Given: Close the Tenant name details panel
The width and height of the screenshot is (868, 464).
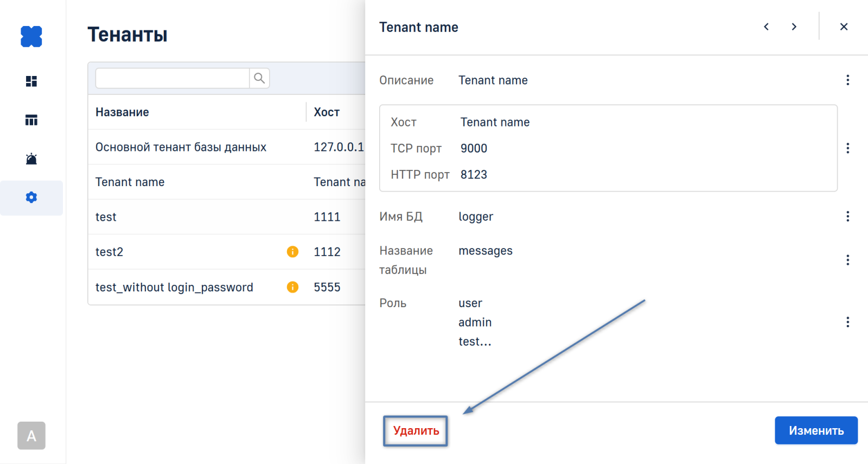Looking at the screenshot, I should point(844,27).
